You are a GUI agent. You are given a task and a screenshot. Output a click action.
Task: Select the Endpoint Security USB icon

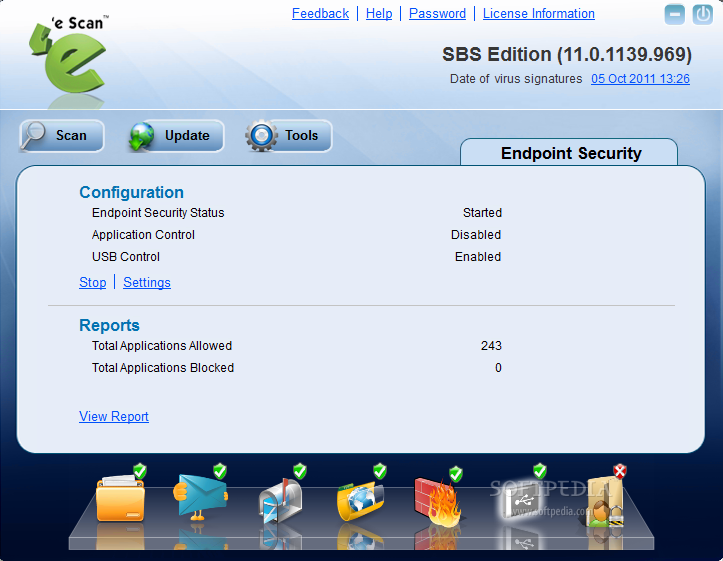pyautogui.click(x=521, y=500)
